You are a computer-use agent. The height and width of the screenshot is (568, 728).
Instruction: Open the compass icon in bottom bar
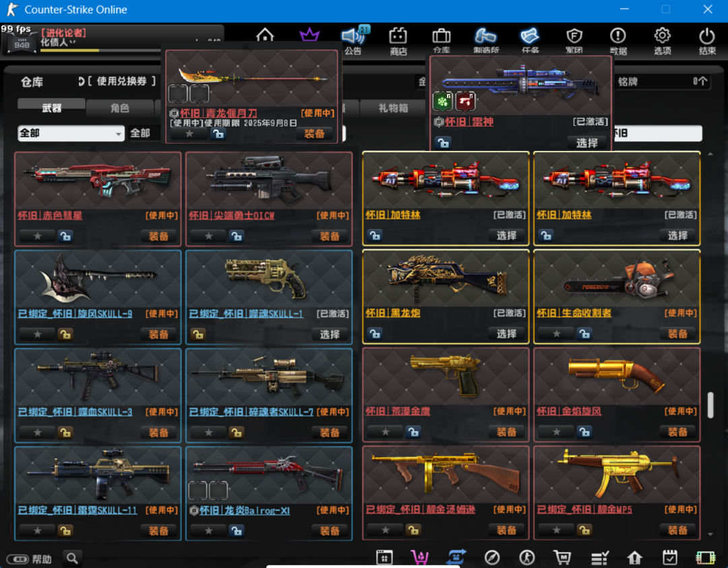491,557
